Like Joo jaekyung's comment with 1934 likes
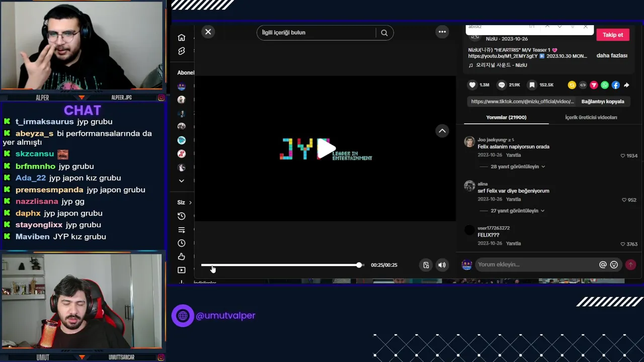Screen dimensions: 644x362 click(623, 156)
